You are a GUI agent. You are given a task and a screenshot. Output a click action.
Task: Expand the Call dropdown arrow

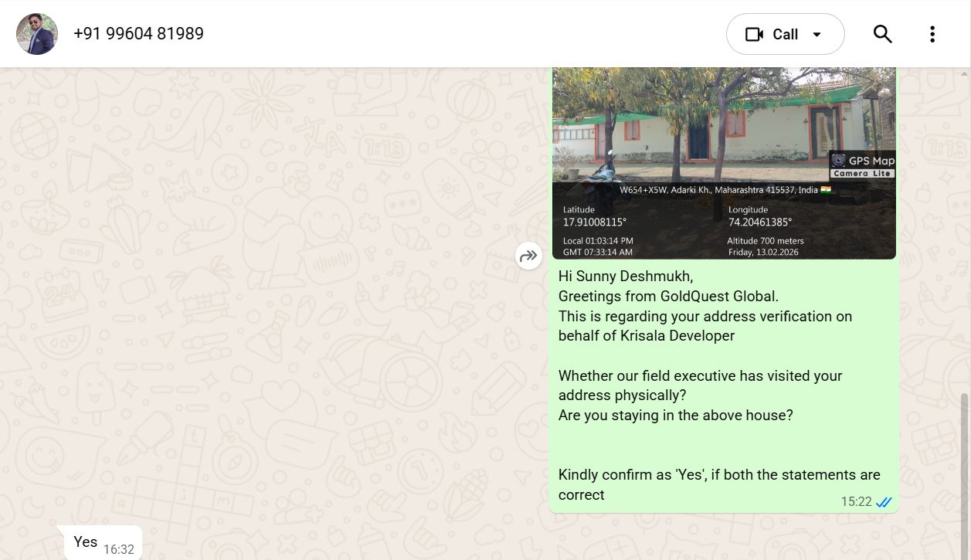click(x=817, y=35)
